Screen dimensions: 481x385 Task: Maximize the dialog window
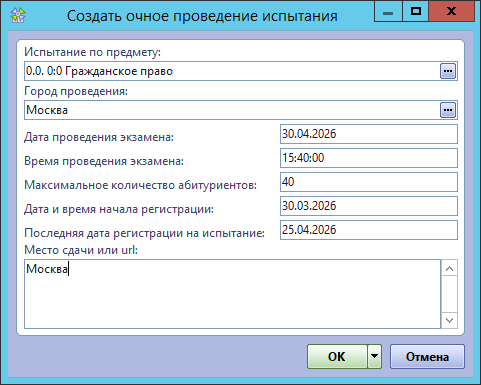tap(416, 12)
